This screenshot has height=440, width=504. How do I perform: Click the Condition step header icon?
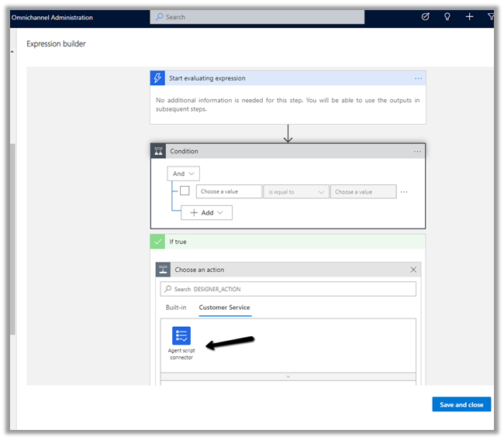(x=158, y=151)
